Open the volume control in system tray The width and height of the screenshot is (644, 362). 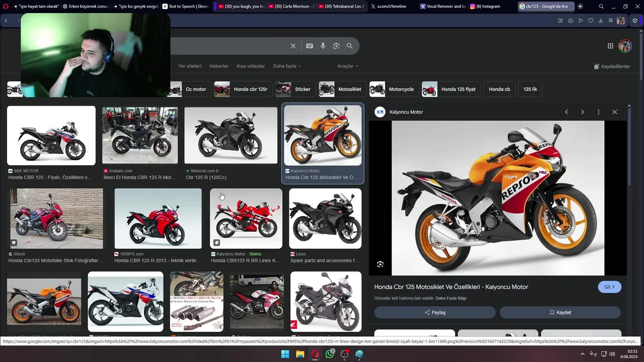tap(612, 354)
